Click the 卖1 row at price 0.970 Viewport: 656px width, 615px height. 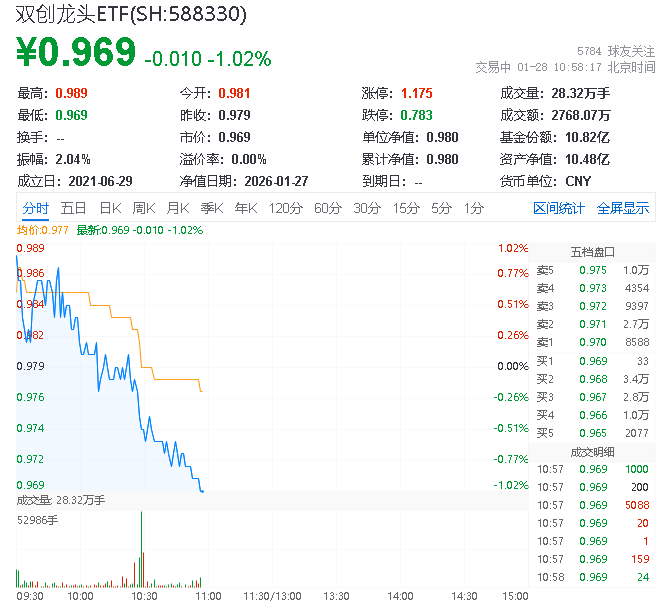(592, 342)
